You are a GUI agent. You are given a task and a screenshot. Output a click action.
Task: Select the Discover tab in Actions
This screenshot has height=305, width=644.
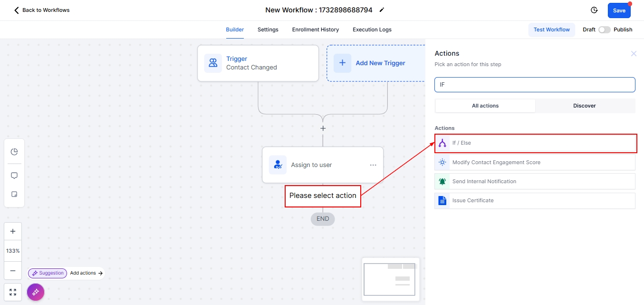(584, 106)
